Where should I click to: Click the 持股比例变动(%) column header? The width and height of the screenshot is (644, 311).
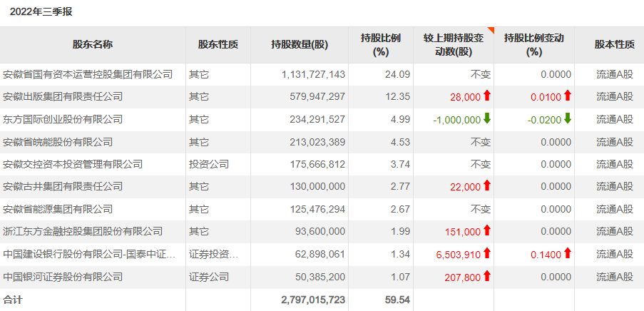coord(534,45)
